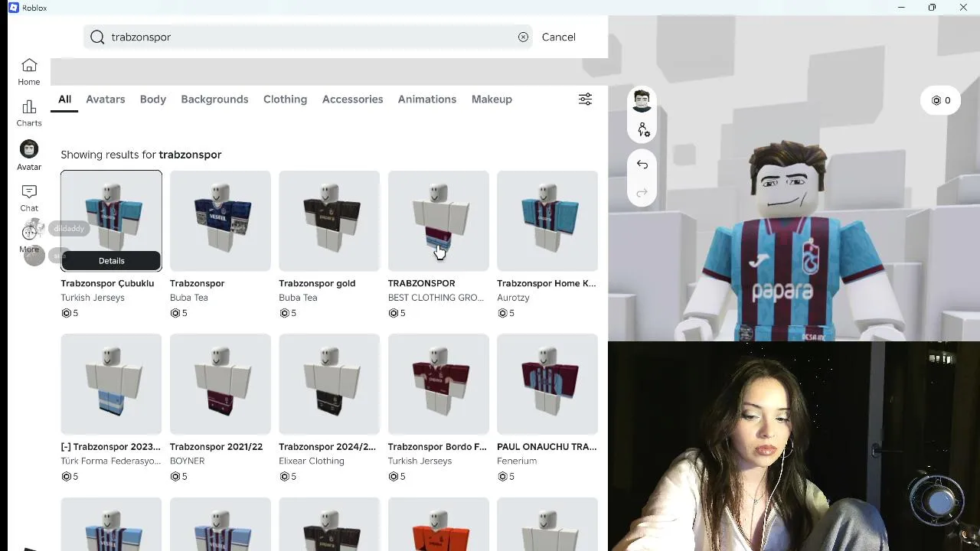Select the navy Trabzonspor shirt thumbnail

pos(220,220)
